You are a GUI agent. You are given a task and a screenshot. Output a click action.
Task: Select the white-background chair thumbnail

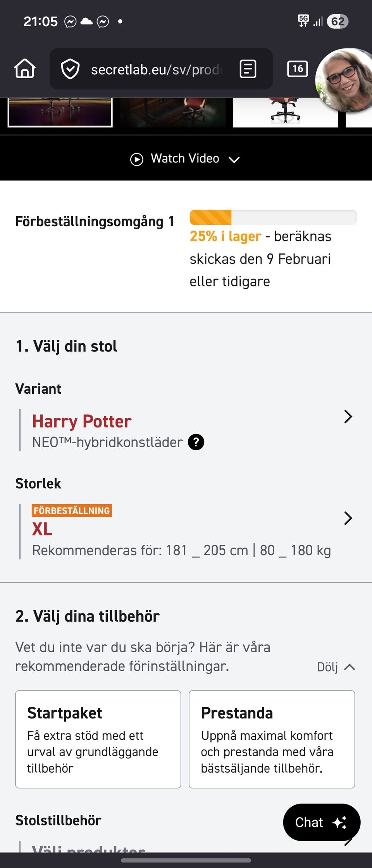click(285, 112)
